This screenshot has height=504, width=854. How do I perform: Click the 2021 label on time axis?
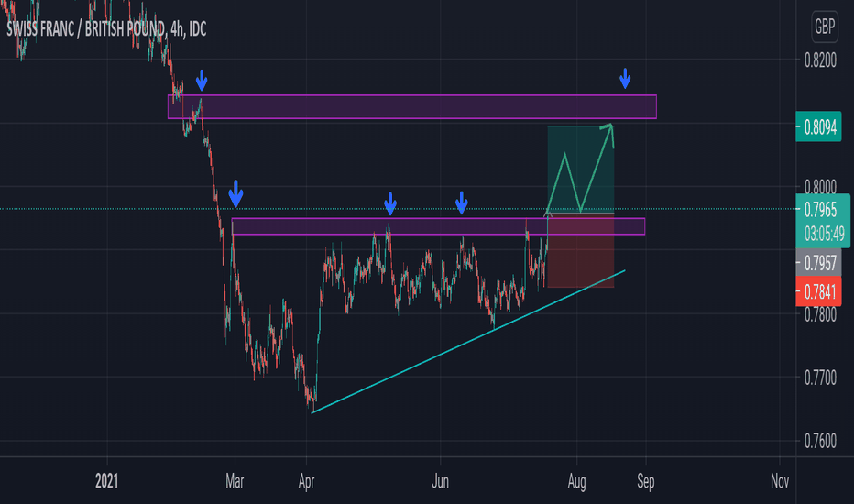pos(106,481)
